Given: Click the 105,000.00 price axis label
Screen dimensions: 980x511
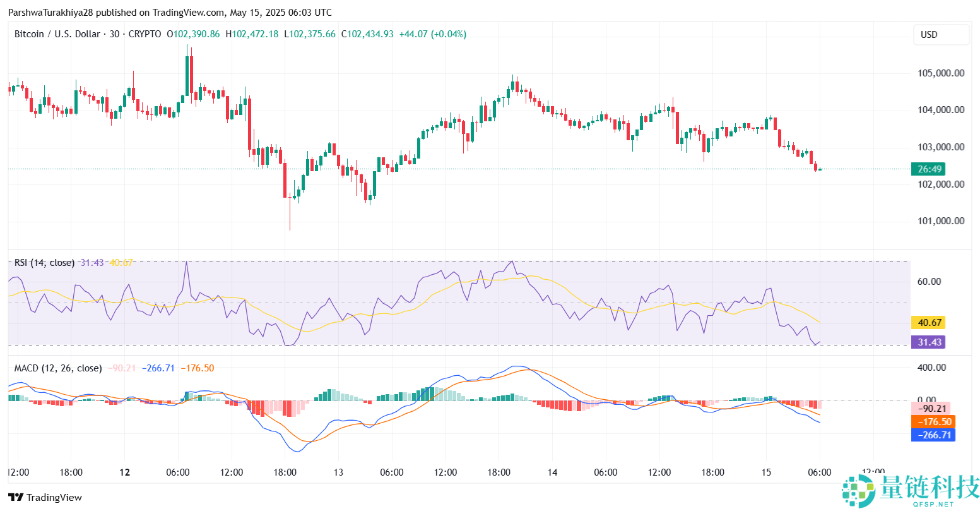Looking at the screenshot, I should point(940,73).
